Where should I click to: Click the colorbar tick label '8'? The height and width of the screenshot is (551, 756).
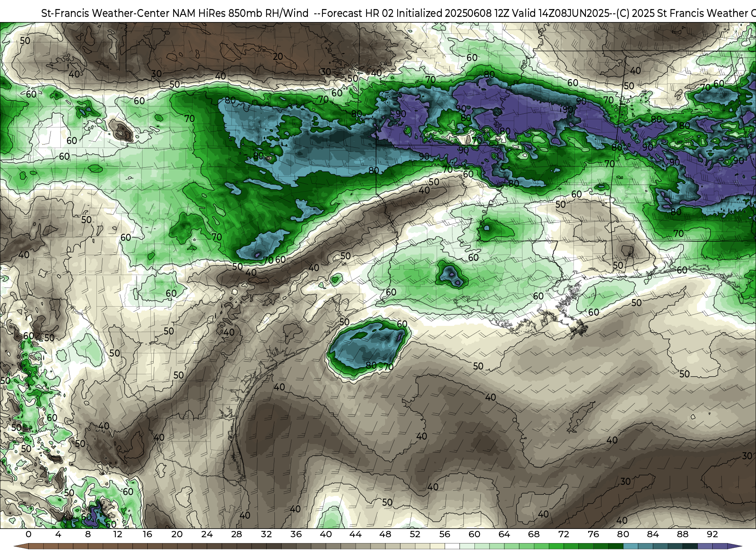click(88, 534)
